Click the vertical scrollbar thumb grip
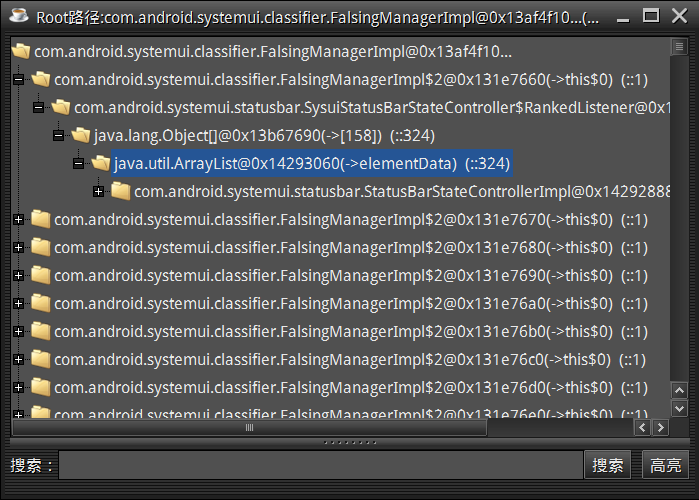The height and width of the screenshot is (500, 699). (x=679, y=47)
